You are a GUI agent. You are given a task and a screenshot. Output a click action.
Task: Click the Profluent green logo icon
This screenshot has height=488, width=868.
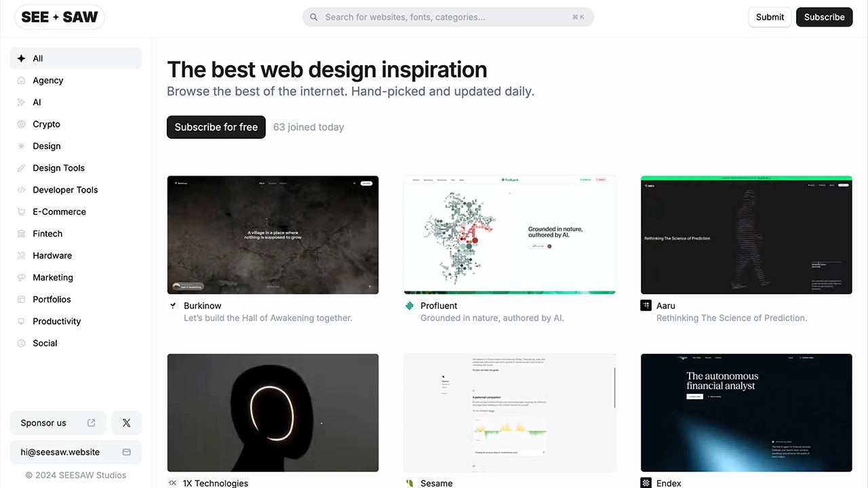pos(410,306)
